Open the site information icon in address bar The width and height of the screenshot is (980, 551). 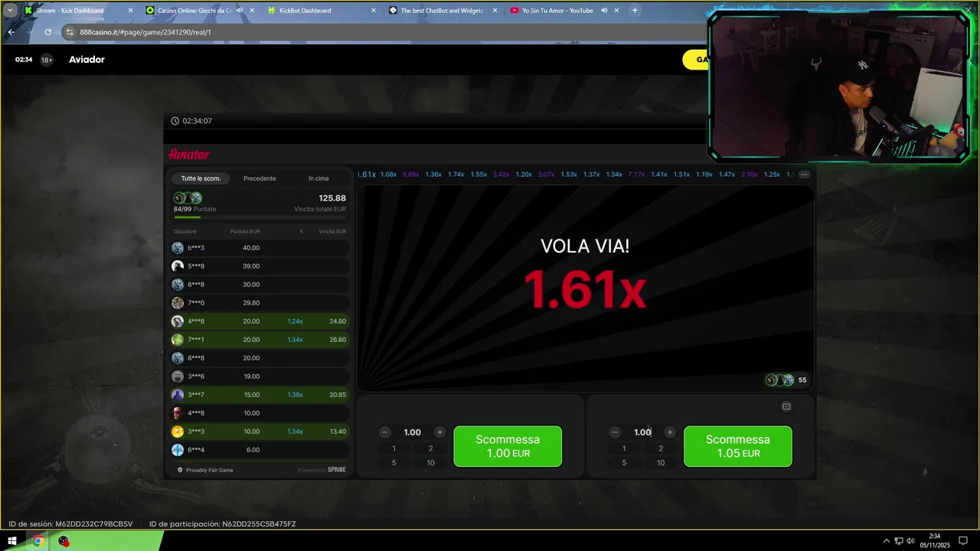[70, 32]
